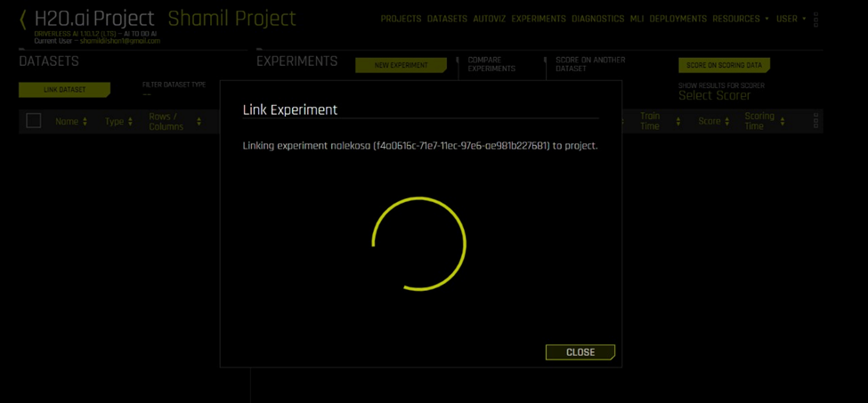
Task: Click the back arrow beside H2O.ai Project
Action: [x=23, y=19]
